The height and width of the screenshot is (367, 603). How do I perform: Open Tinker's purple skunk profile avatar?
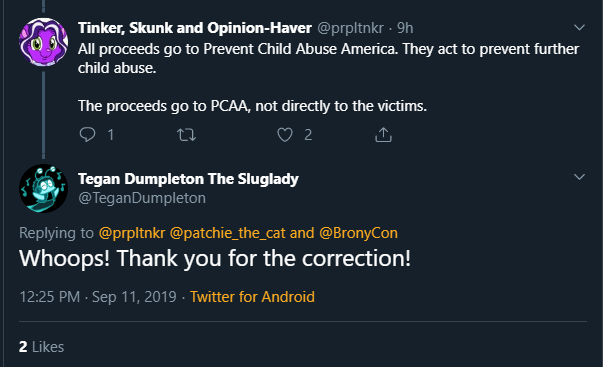pos(43,42)
